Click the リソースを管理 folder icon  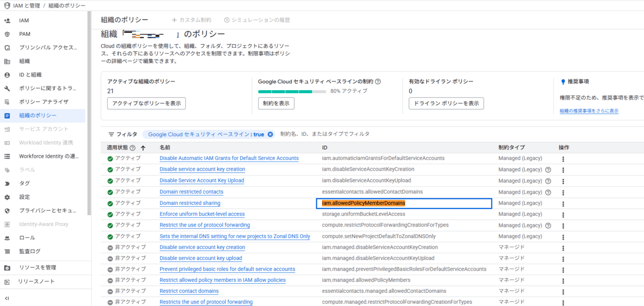pos(7,268)
